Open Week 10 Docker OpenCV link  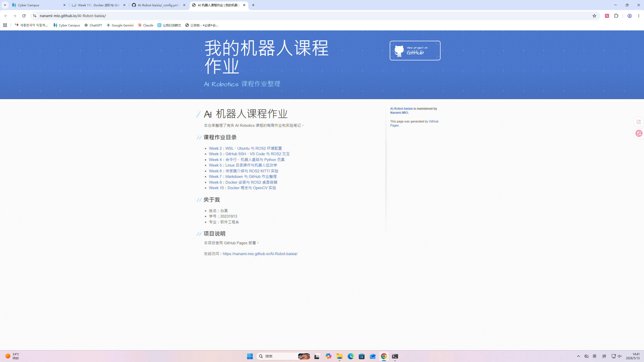[242, 188]
